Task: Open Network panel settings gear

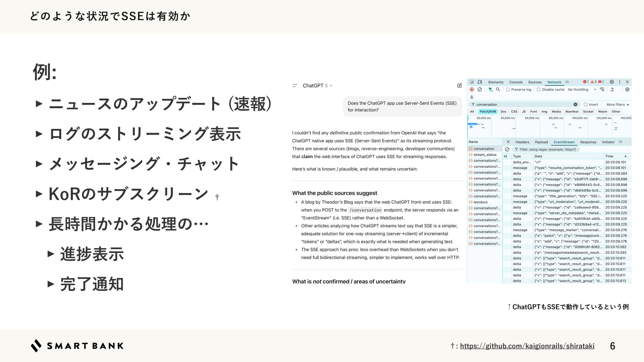Action: pos(627,89)
